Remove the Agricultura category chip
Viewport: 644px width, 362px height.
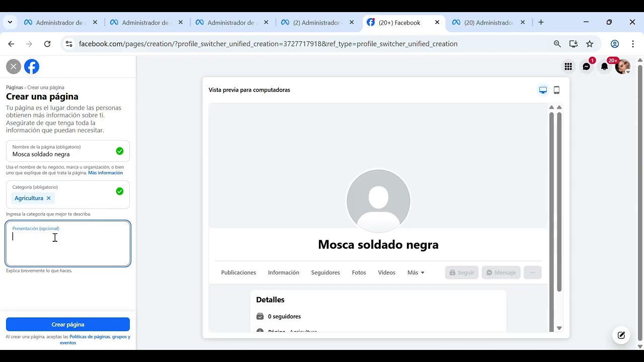[x=49, y=198]
